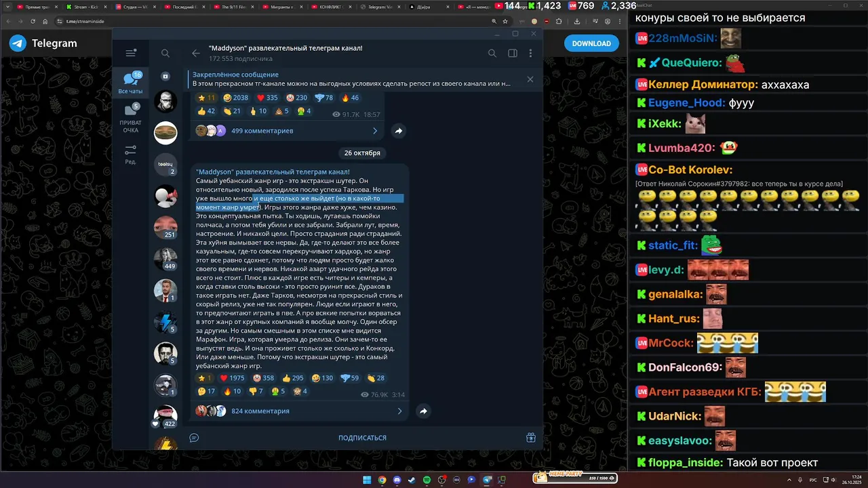Image resolution: width=868 pixels, height=488 pixels.
Task: Click the 228mMoSiN username in chat
Action: pos(682,38)
